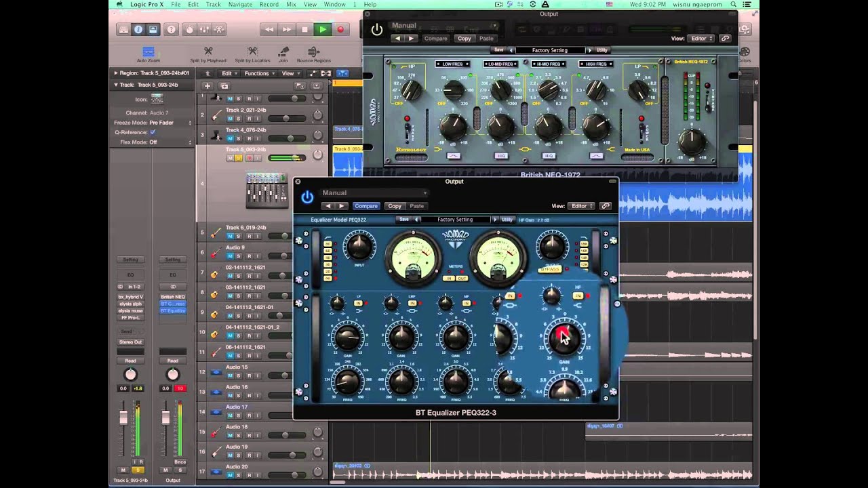Image resolution: width=868 pixels, height=488 pixels.
Task: Click the Copy button in BT Equalizer
Action: pyautogui.click(x=395, y=206)
